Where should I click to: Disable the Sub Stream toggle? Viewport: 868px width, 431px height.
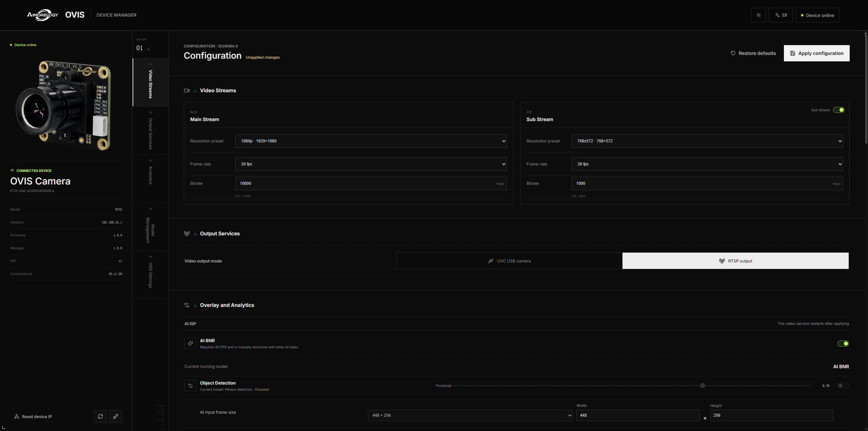pyautogui.click(x=839, y=110)
